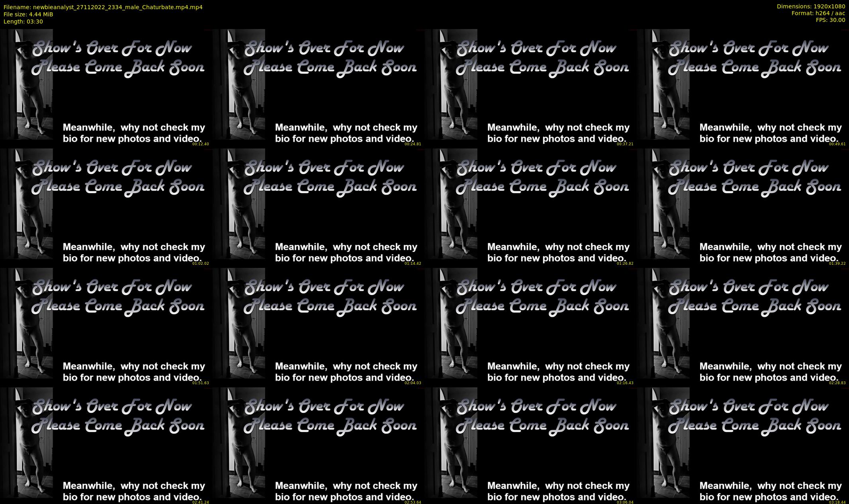The image size is (849, 504).
Task: Click the FPS 30.00 label
Action: tap(830, 20)
